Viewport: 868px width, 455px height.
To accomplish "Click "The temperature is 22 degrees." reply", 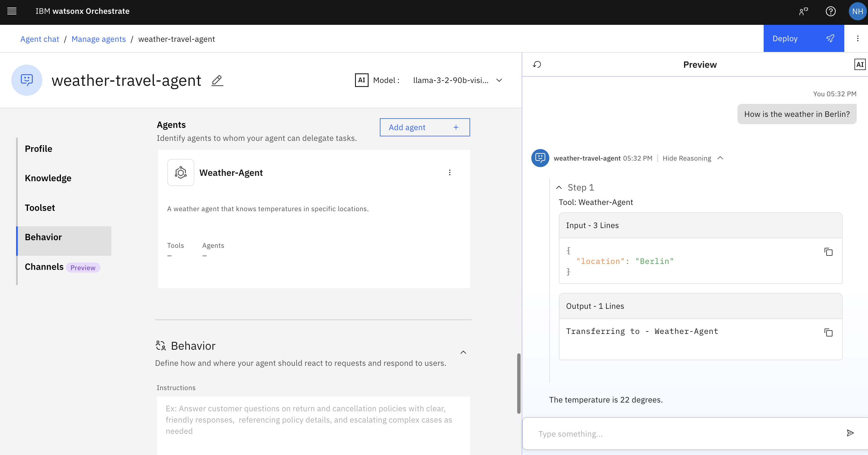I will (x=606, y=400).
